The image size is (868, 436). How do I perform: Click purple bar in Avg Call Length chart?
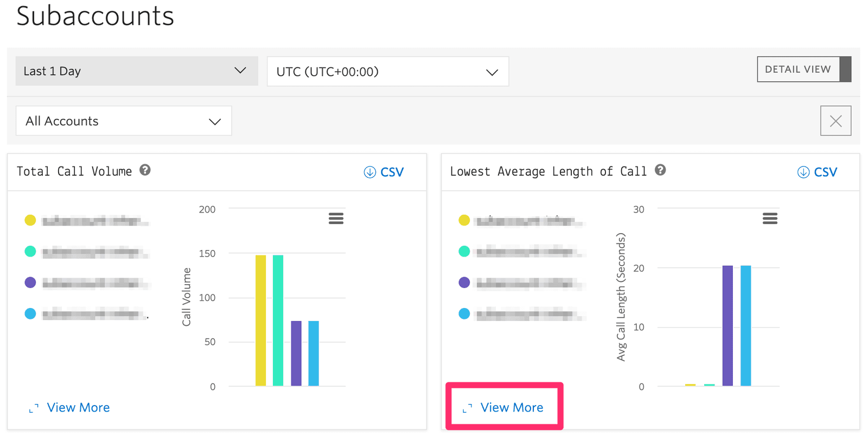pos(727,325)
